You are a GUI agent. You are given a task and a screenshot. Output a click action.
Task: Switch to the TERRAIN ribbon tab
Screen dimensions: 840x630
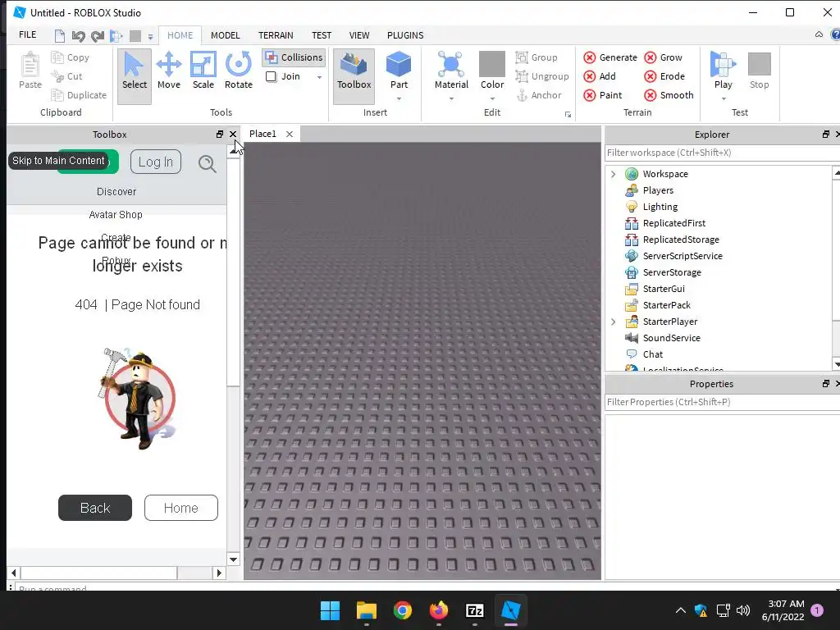click(x=276, y=35)
